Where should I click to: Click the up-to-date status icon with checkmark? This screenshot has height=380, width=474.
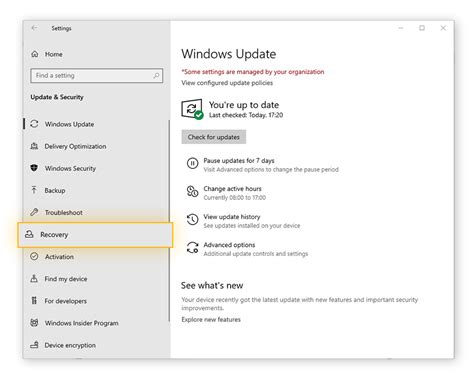[192, 109]
